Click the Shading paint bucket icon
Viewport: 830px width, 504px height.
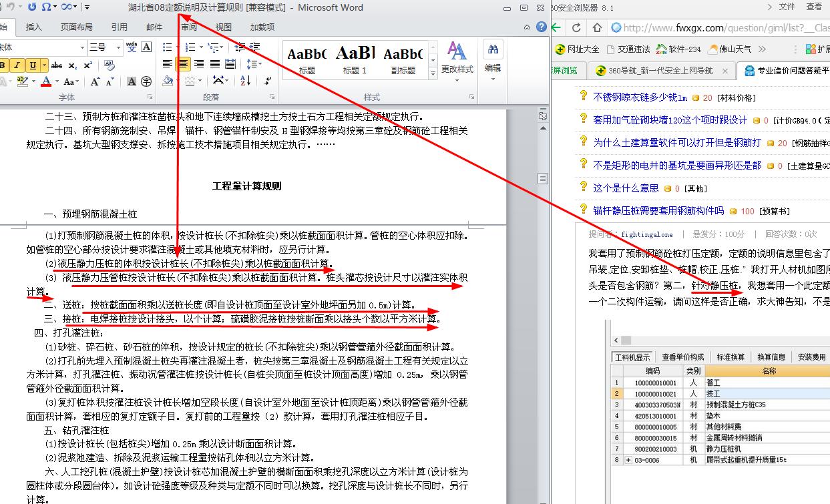click(168, 81)
